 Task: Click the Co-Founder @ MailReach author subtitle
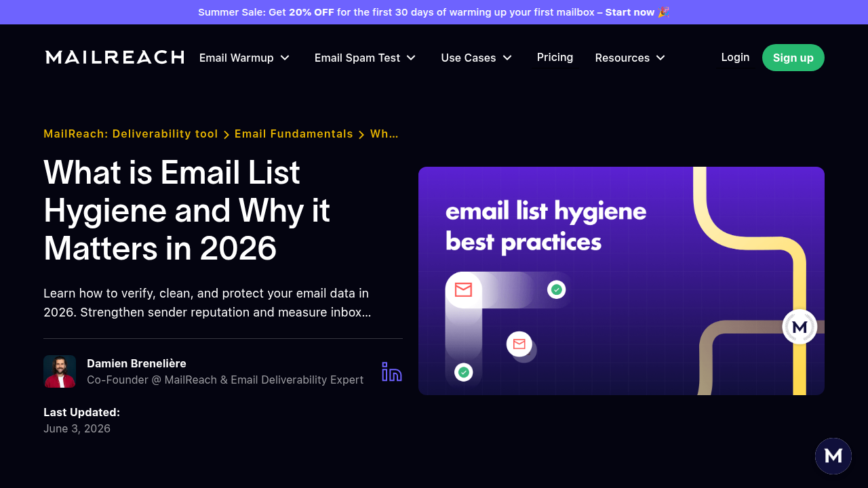point(225,380)
